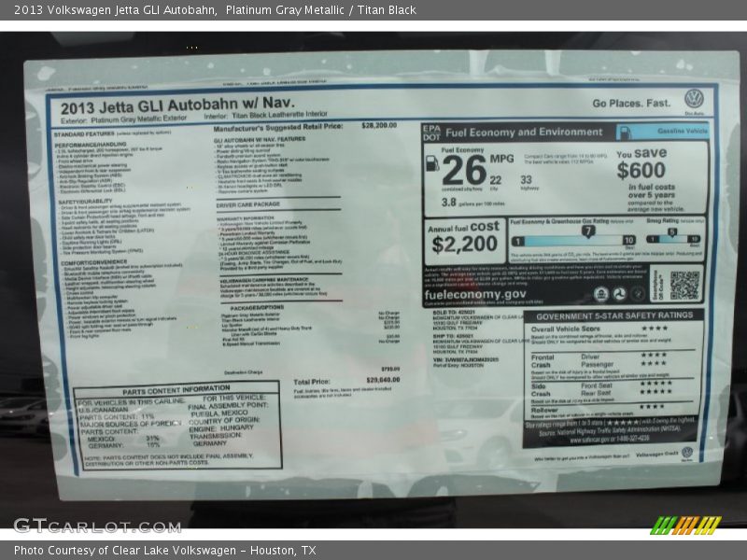Click the 'Side Crash' rating label
The image size is (747, 560).
point(541,390)
